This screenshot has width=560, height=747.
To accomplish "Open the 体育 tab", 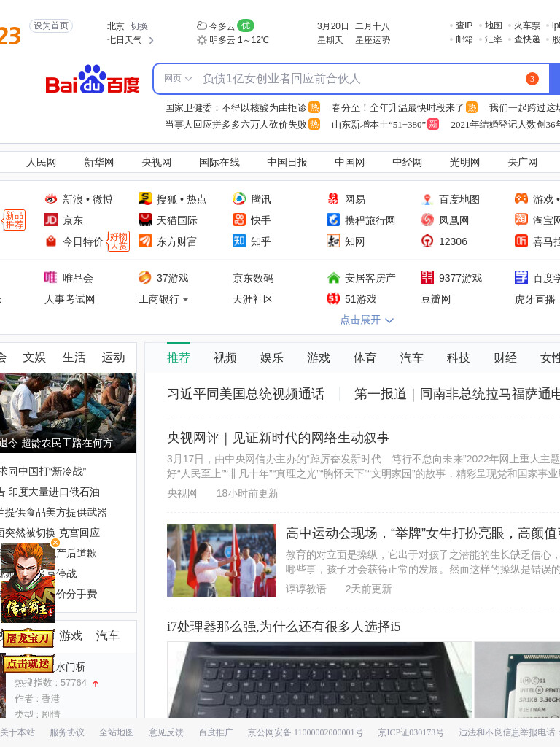I will pyautogui.click(x=365, y=357).
